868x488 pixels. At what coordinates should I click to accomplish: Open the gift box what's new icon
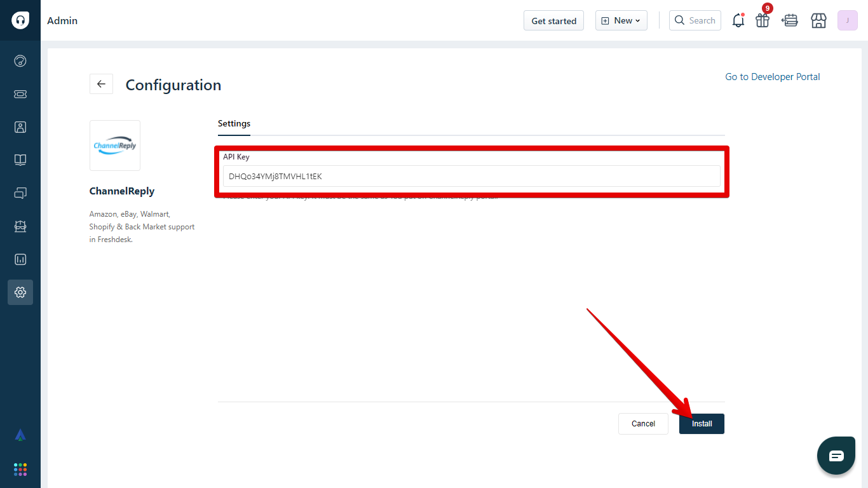(763, 20)
